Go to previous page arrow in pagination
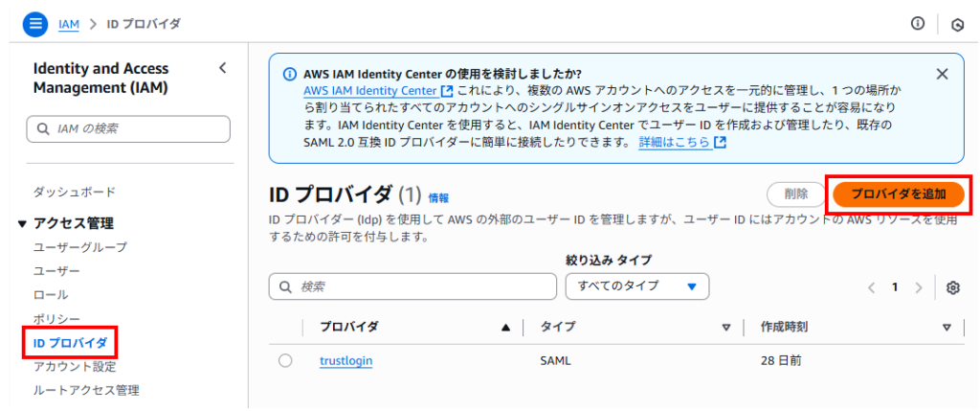 click(x=871, y=287)
